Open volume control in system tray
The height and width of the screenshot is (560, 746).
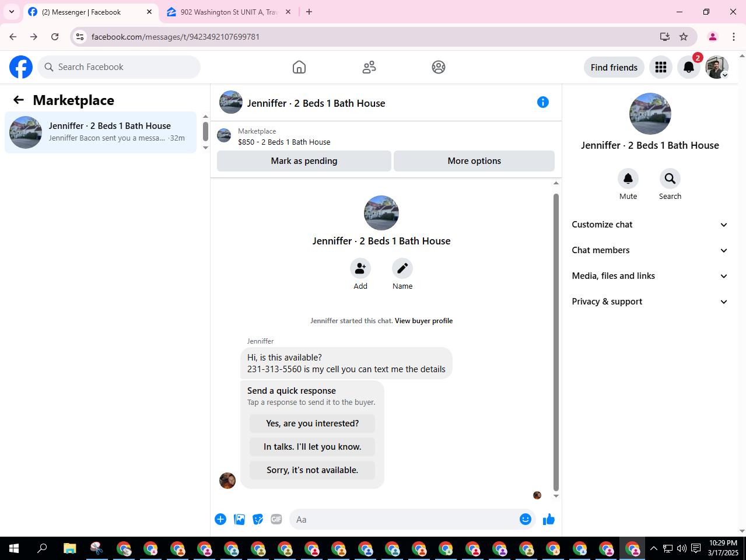click(x=682, y=548)
